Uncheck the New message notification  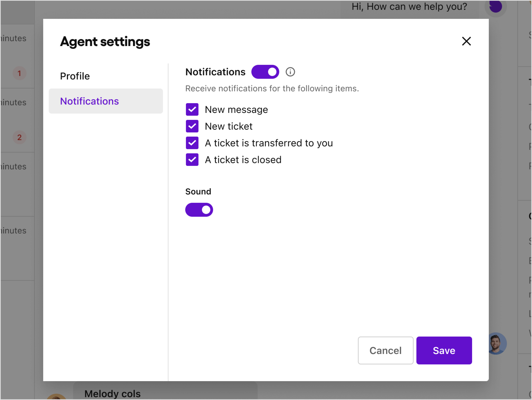(192, 109)
